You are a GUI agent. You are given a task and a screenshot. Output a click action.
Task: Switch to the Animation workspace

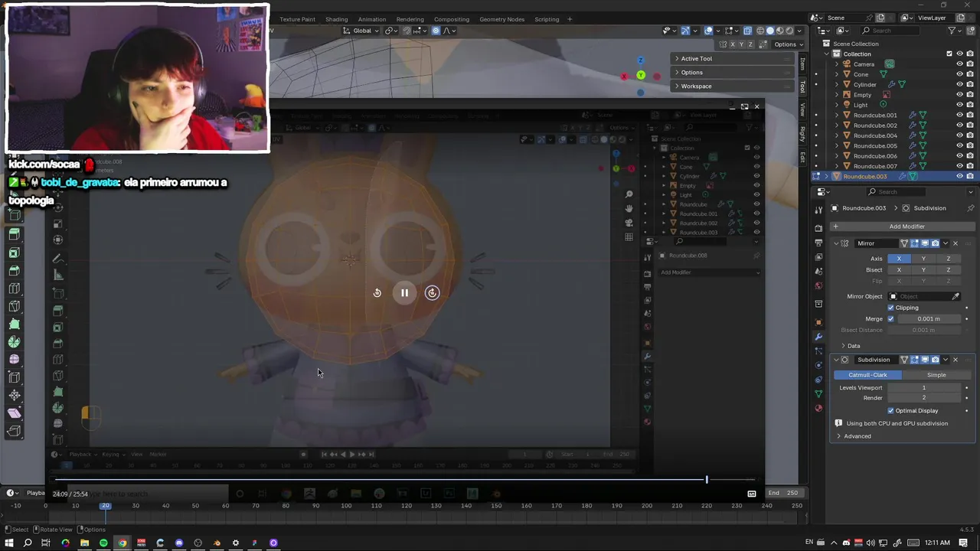tap(372, 19)
